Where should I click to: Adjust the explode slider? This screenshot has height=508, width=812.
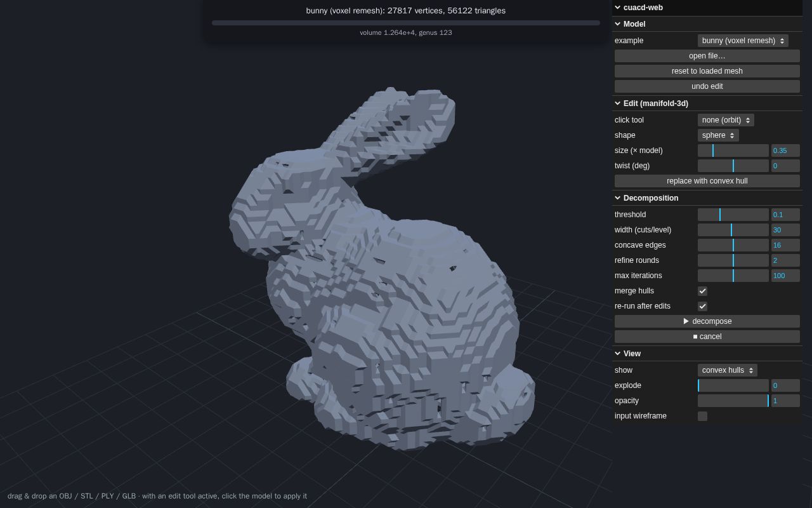pyautogui.click(x=733, y=385)
